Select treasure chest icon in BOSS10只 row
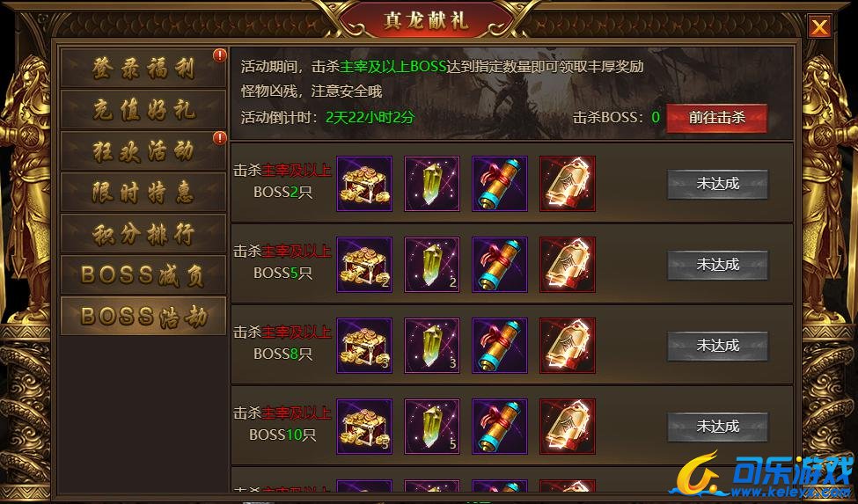Viewport: 858px width, 504px height. click(364, 427)
